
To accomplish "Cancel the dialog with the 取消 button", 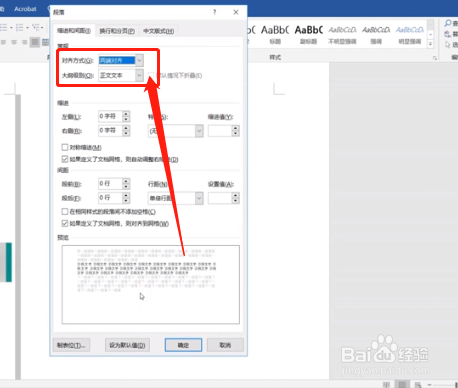I will pos(225,345).
